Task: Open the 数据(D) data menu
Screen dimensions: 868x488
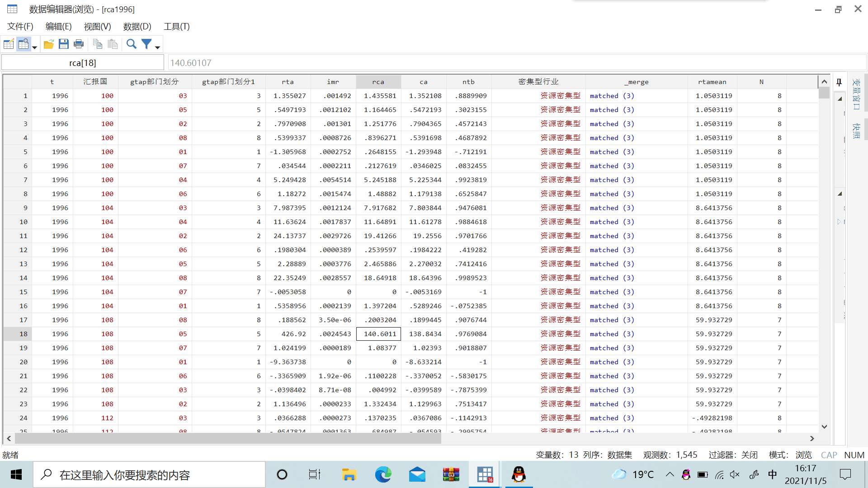Action: (137, 26)
